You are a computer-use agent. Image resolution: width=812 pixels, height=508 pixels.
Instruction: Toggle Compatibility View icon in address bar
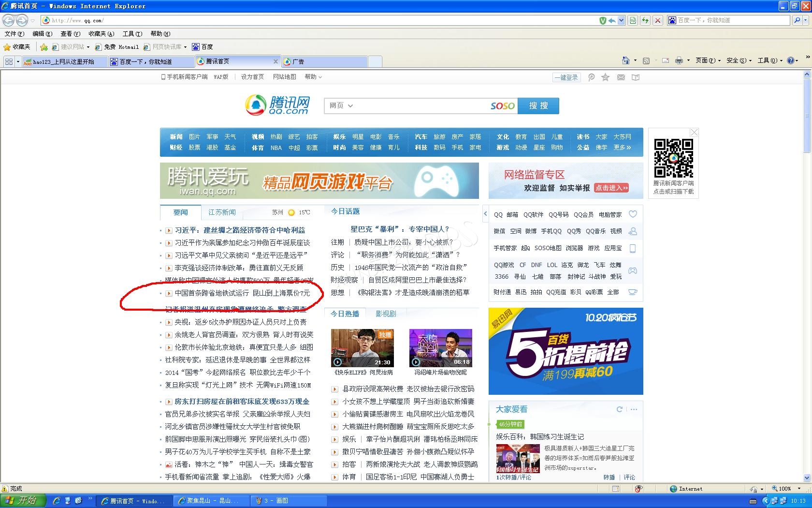point(633,20)
